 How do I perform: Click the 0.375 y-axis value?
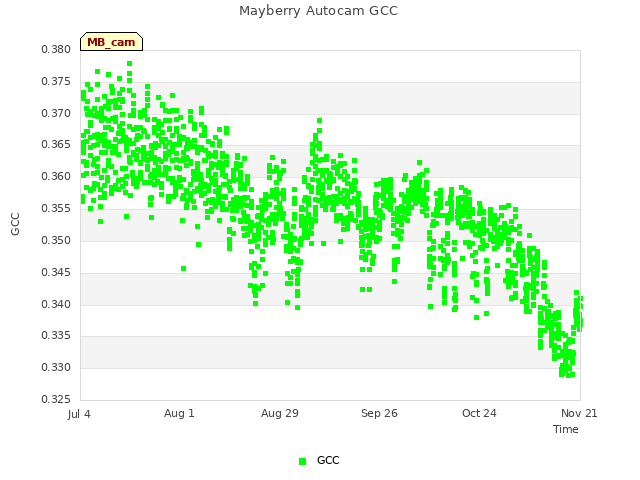click(56, 81)
